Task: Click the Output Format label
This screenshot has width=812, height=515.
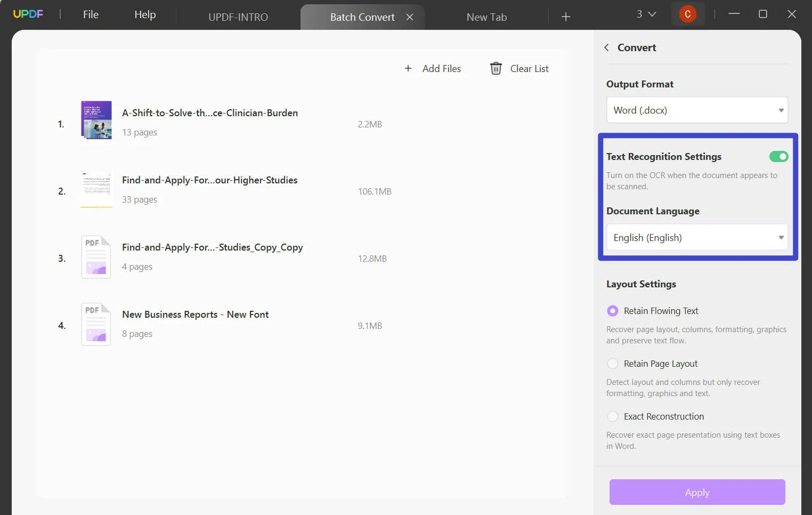Action: (639, 84)
